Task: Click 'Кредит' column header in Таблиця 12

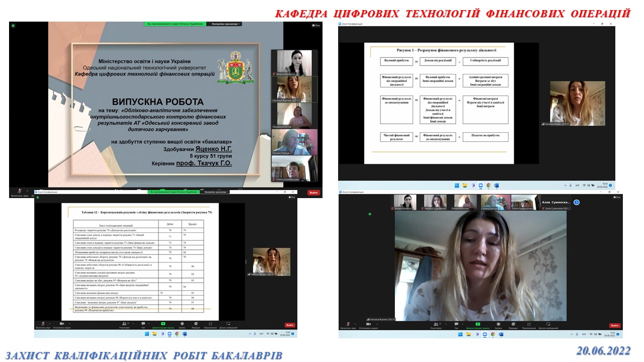Action: (x=193, y=223)
